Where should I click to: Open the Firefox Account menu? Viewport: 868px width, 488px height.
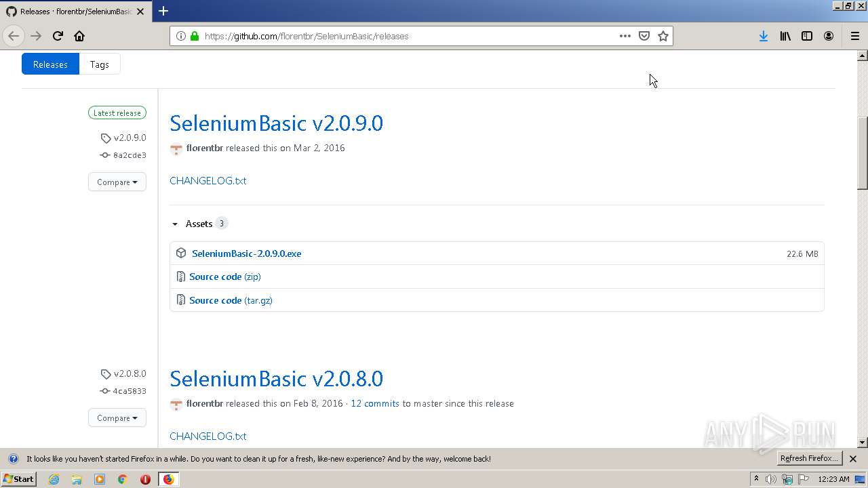coord(829,36)
